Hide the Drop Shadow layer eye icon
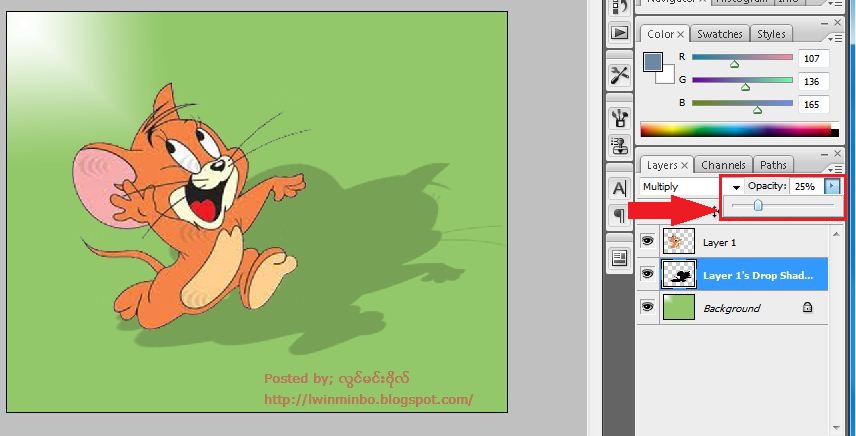 647,273
